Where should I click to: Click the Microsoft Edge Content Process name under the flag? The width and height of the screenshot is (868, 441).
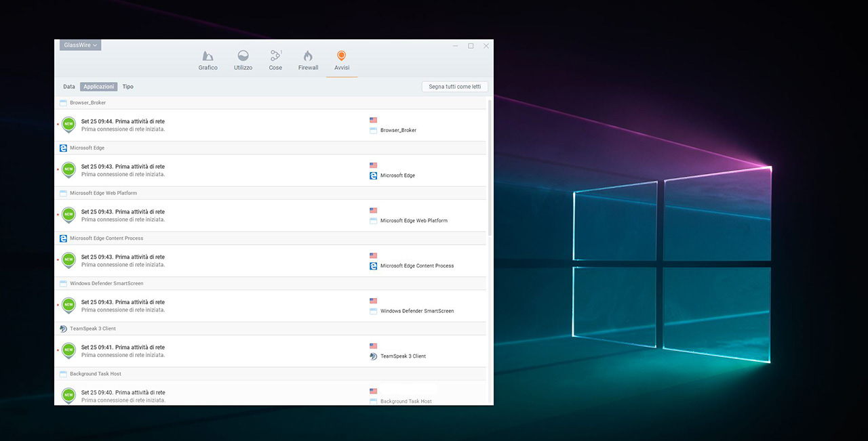pyautogui.click(x=417, y=266)
